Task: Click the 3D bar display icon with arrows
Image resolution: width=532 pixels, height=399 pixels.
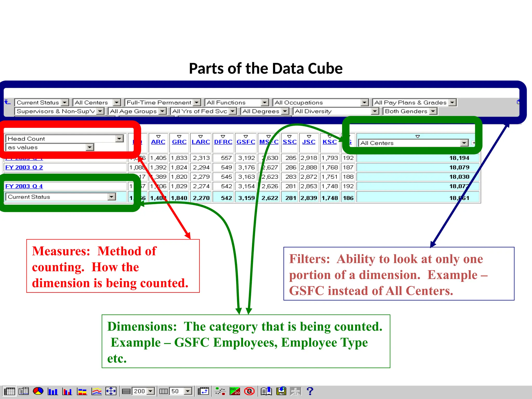Action: [x=111, y=391]
